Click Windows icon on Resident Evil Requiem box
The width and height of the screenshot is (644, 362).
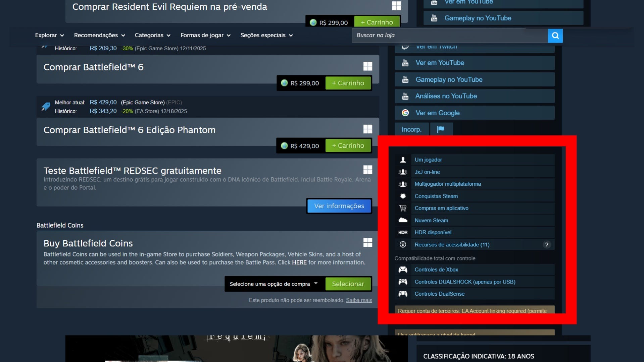click(397, 6)
